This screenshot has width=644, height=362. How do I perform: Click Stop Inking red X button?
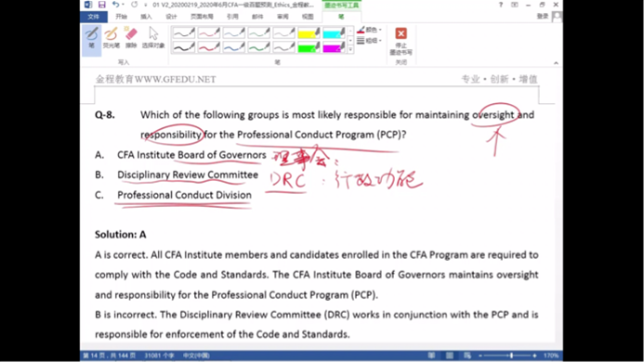coord(401,41)
